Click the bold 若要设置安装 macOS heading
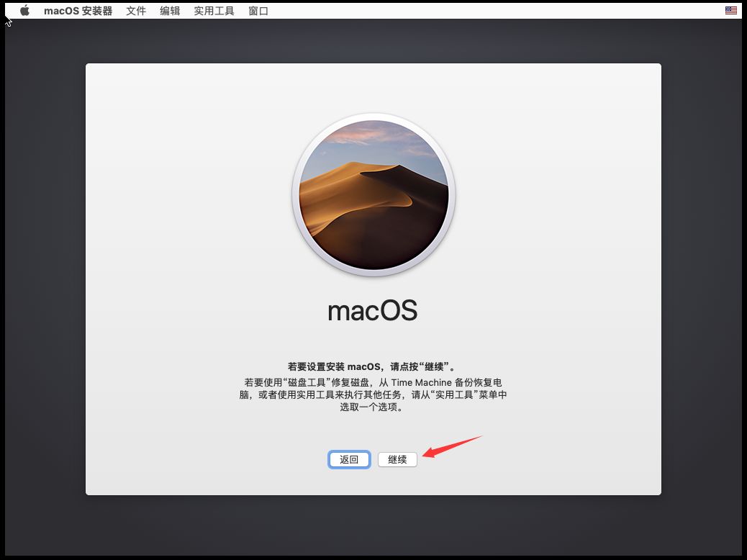Screen dimensions: 747x560 [x=373, y=366]
